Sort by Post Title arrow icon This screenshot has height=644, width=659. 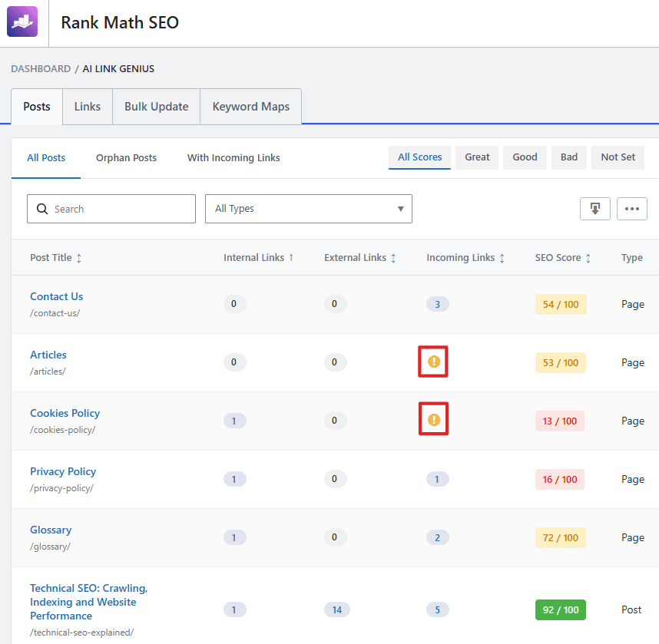[x=79, y=258]
